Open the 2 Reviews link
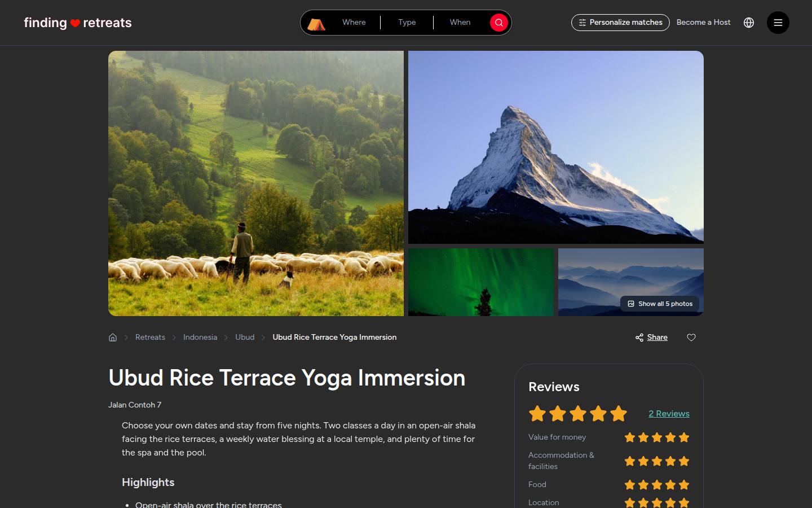This screenshot has width=812, height=508. pos(669,414)
